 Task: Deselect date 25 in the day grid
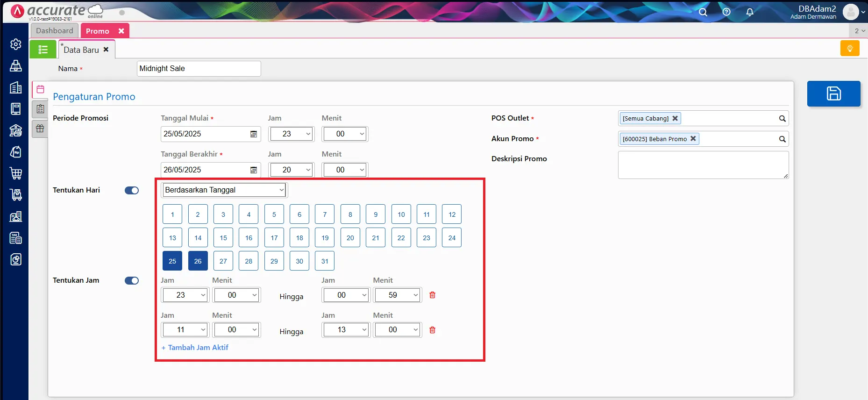click(172, 261)
